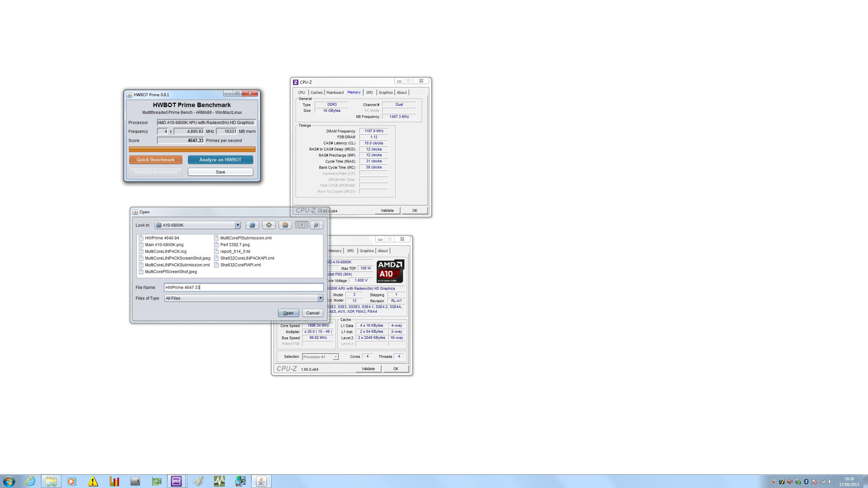Open Windows Explorer from taskbar
This screenshot has height=488, width=868.
pyautogui.click(x=51, y=481)
